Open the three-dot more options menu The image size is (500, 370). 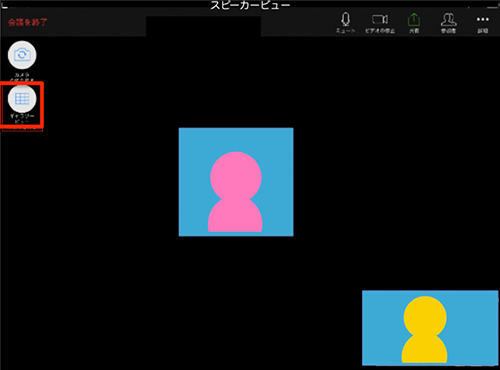[x=483, y=19]
